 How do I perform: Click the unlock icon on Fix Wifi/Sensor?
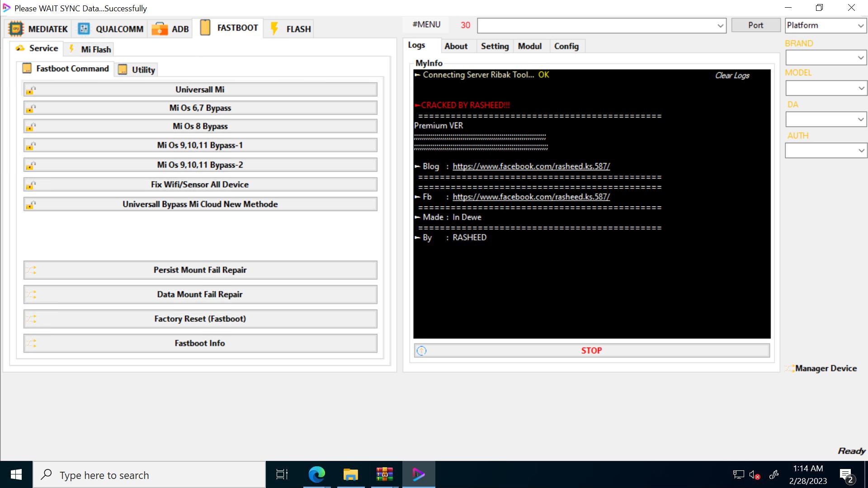(31, 185)
